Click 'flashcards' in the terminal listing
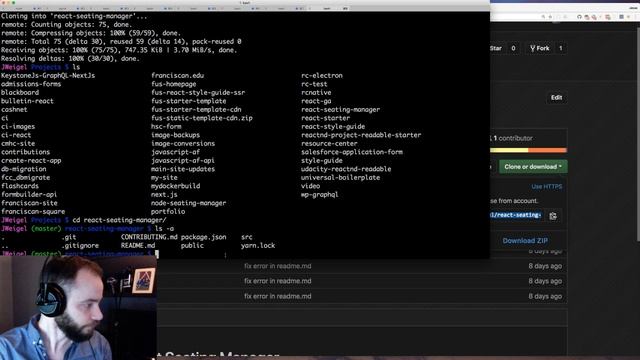640x360 pixels. click(x=20, y=186)
